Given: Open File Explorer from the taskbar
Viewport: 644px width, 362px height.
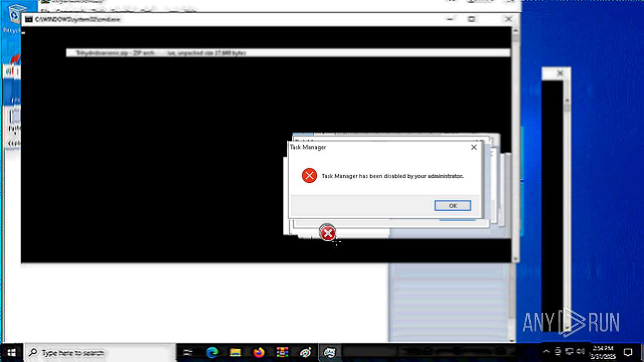Looking at the screenshot, I should [235, 352].
